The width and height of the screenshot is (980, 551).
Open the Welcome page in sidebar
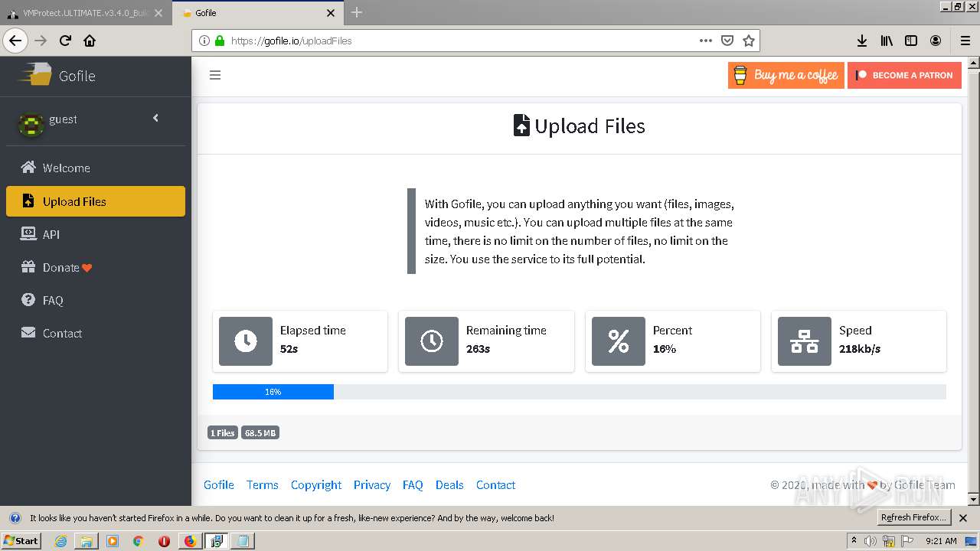coord(96,168)
